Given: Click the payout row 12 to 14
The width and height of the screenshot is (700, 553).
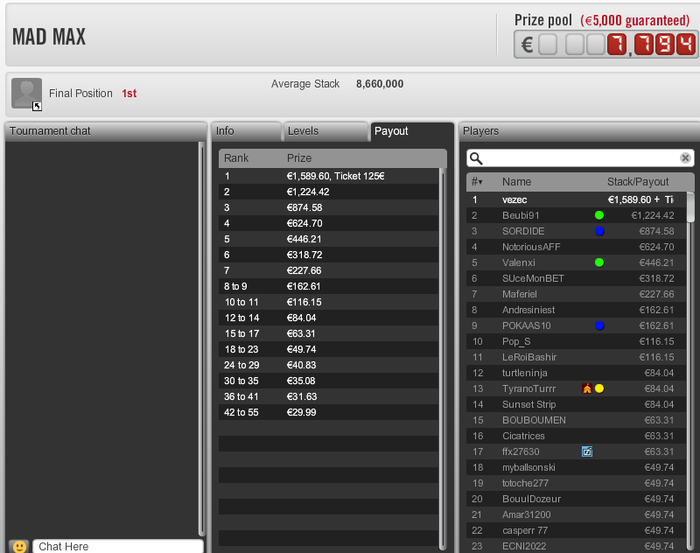Looking at the screenshot, I should point(329,318).
